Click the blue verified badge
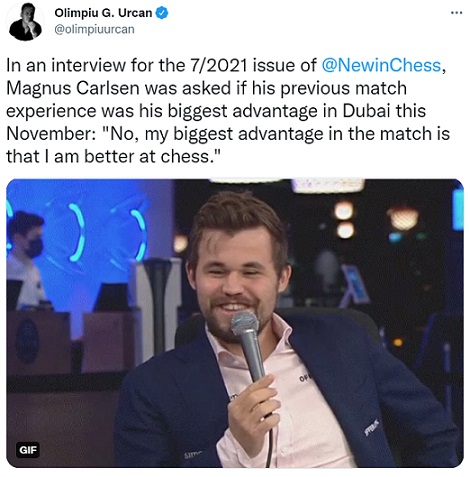The width and height of the screenshot is (470, 477). pyautogui.click(x=162, y=13)
